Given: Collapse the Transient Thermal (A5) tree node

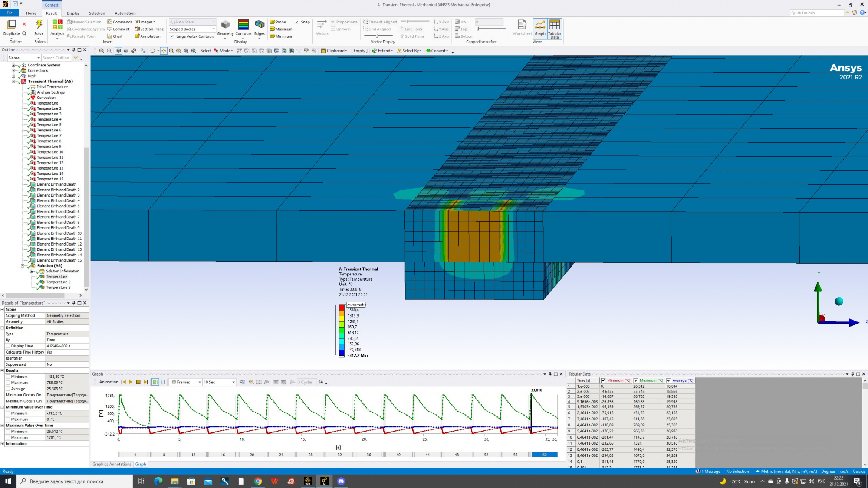Looking at the screenshot, I should coord(13,82).
